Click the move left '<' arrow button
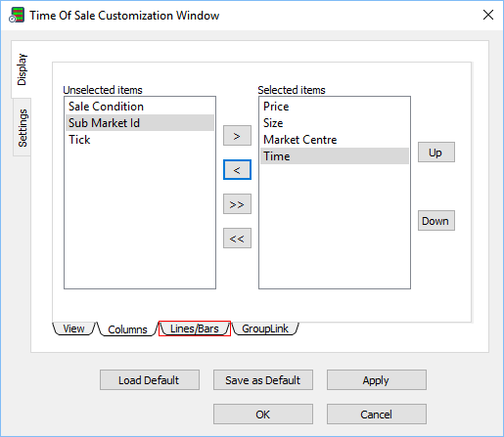This screenshot has height=437, width=504. point(237,170)
